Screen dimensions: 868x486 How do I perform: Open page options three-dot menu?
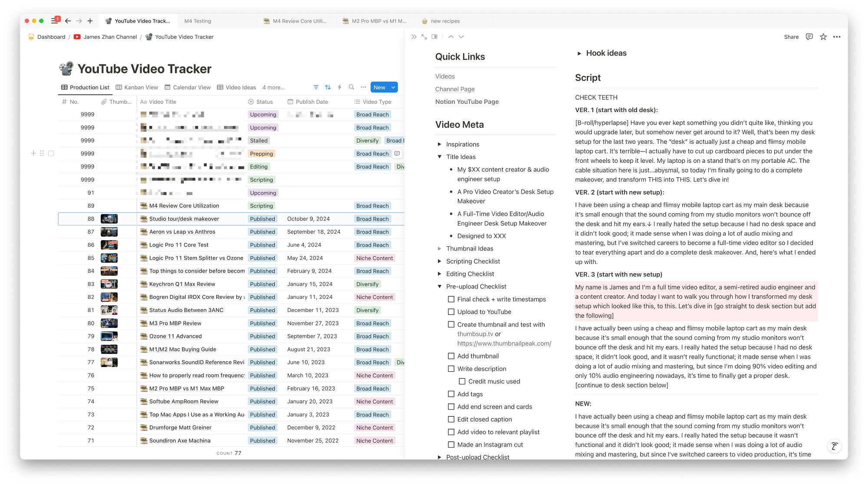click(837, 37)
